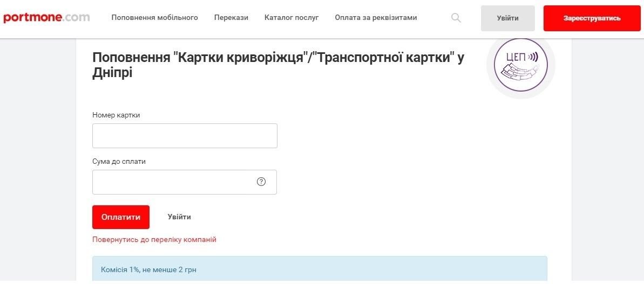Open the portmone.com logo homepage
644x284 pixels.
click(x=46, y=18)
